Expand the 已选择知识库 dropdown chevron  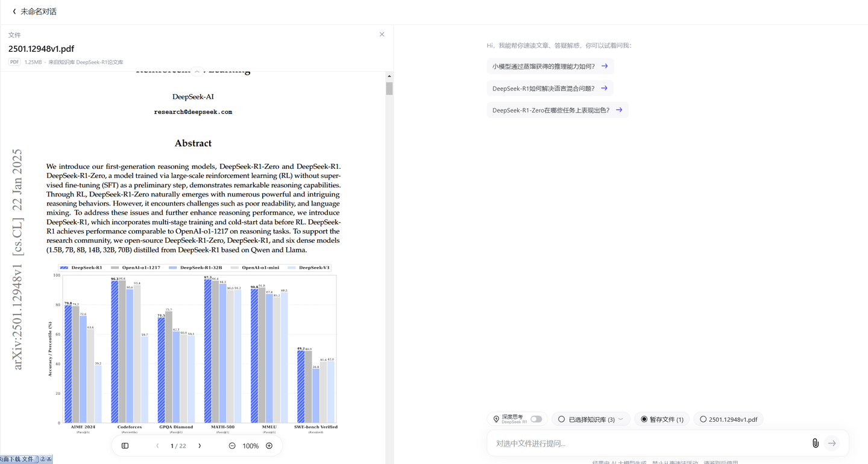point(621,419)
